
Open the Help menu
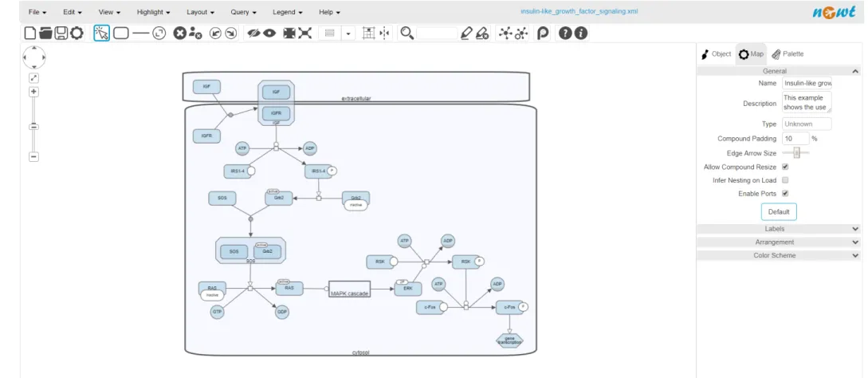[329, 12]
